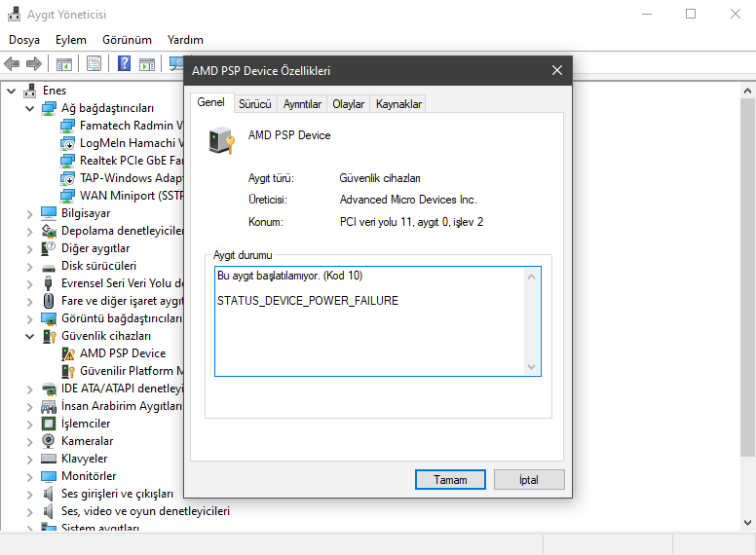Image resolution: width=756 pixels, height=555 pixels.
Task: Switch to the Kaynaklar tab
Action: click(398, 104)
